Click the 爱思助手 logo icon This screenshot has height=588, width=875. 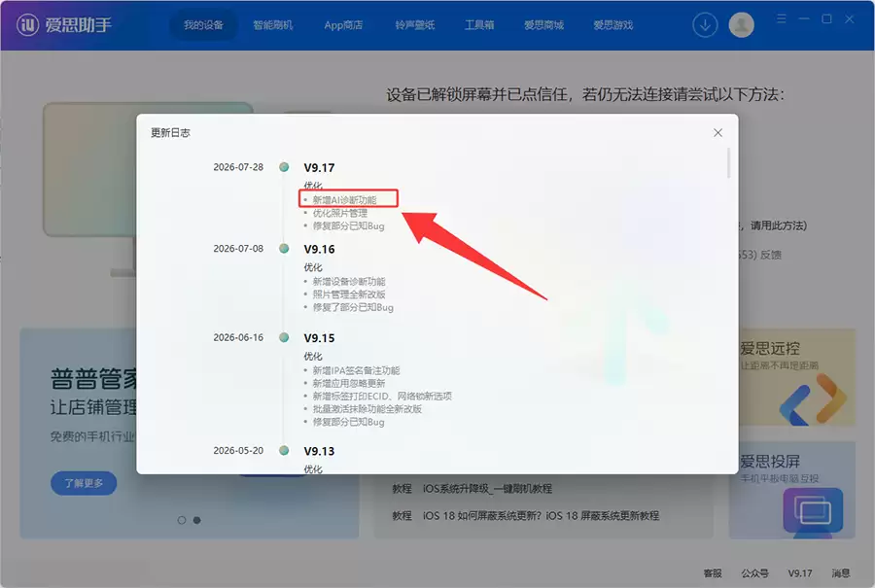[x=27, y=24]
